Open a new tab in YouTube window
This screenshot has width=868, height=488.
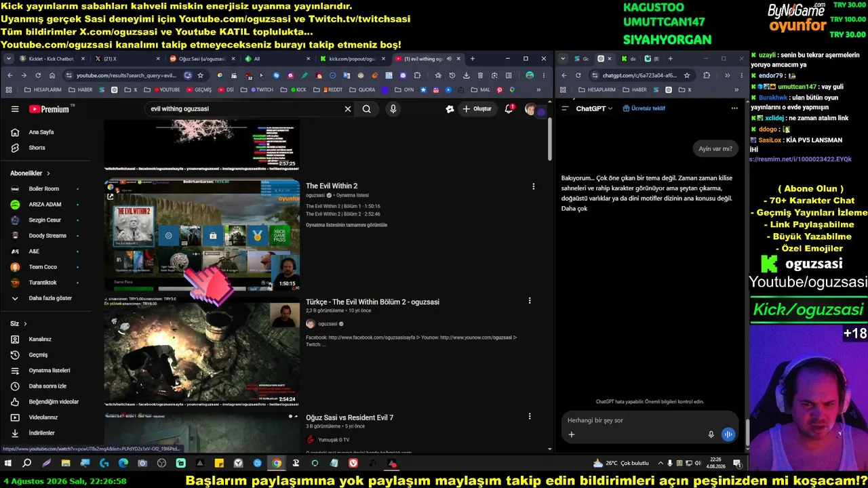coord(473,59)
